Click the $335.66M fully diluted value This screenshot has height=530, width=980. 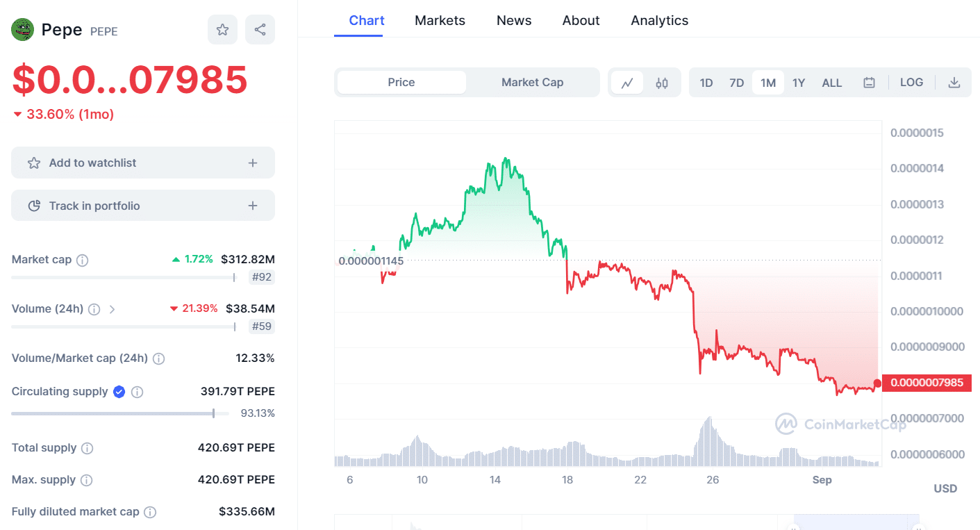tap(247, 512)
